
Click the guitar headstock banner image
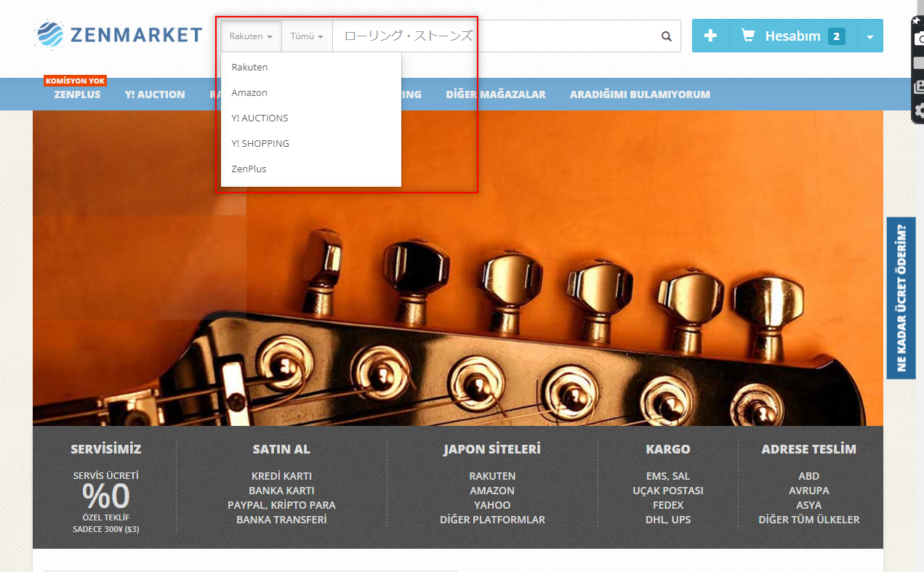(458, 268)
